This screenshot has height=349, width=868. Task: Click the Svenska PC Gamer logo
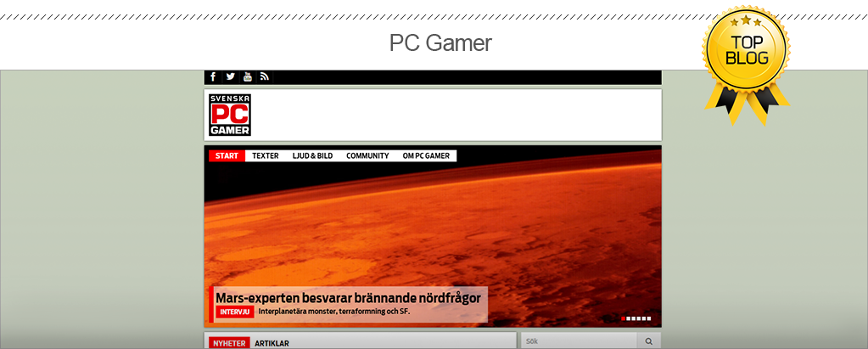coord(230,115)
